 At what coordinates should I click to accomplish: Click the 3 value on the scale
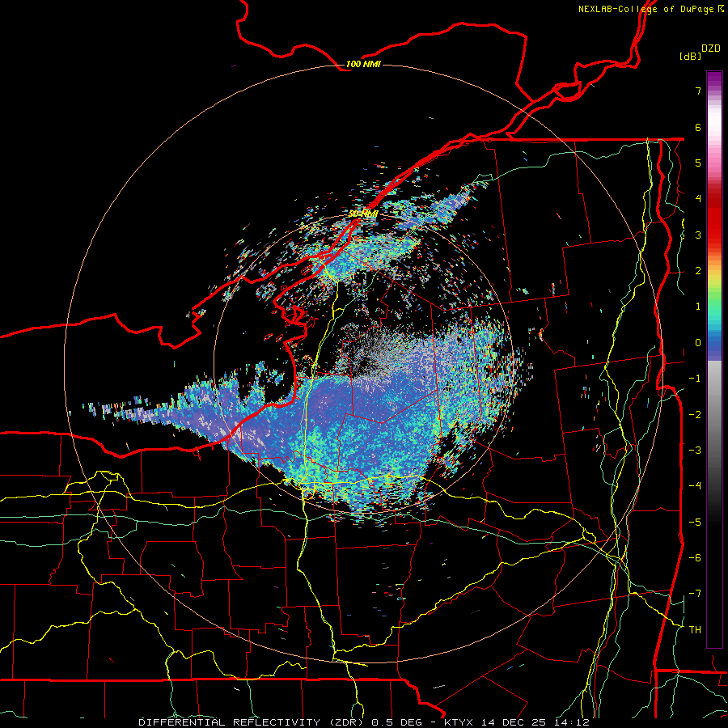pyautogui.click(x=698, y=235)
